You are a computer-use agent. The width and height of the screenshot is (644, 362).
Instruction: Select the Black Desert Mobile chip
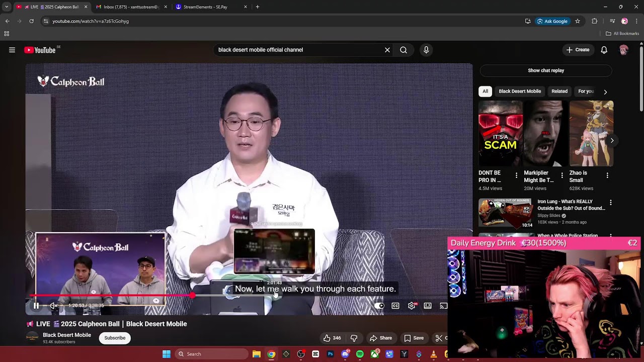(520, 92)
